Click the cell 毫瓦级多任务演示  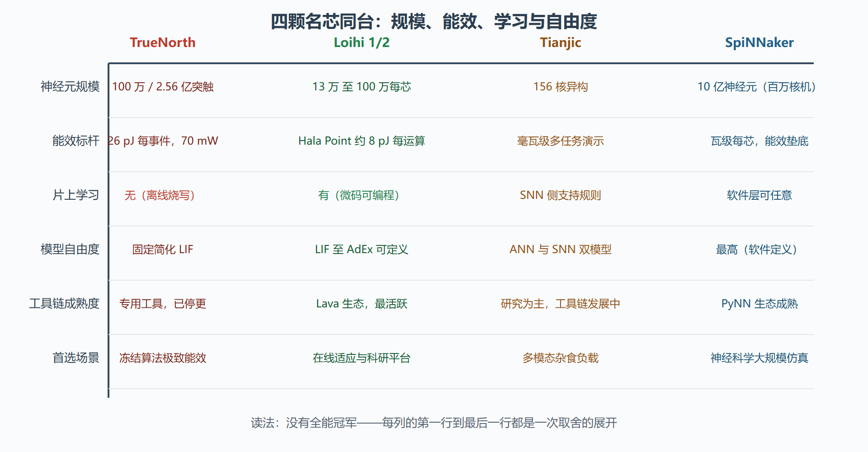(x=561, y=141)
